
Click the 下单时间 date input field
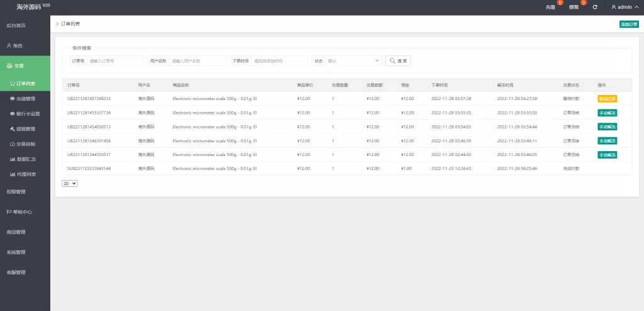[x=279, y=61]
